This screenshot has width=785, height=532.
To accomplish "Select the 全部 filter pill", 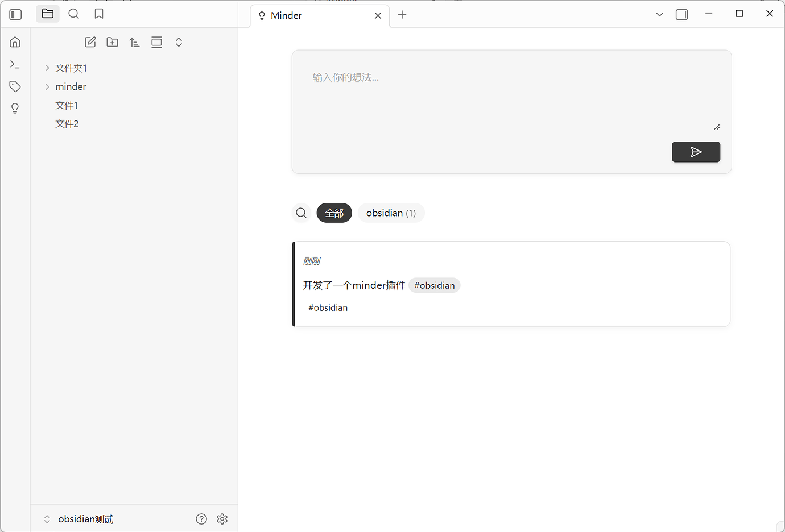I will pyautogui.click(x=334, y=213).
